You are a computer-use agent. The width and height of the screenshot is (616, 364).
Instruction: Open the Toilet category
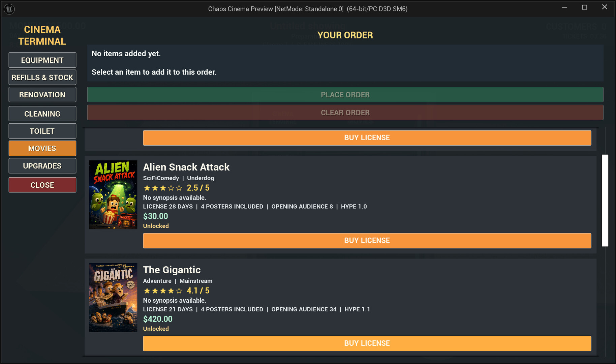[42, 131]
